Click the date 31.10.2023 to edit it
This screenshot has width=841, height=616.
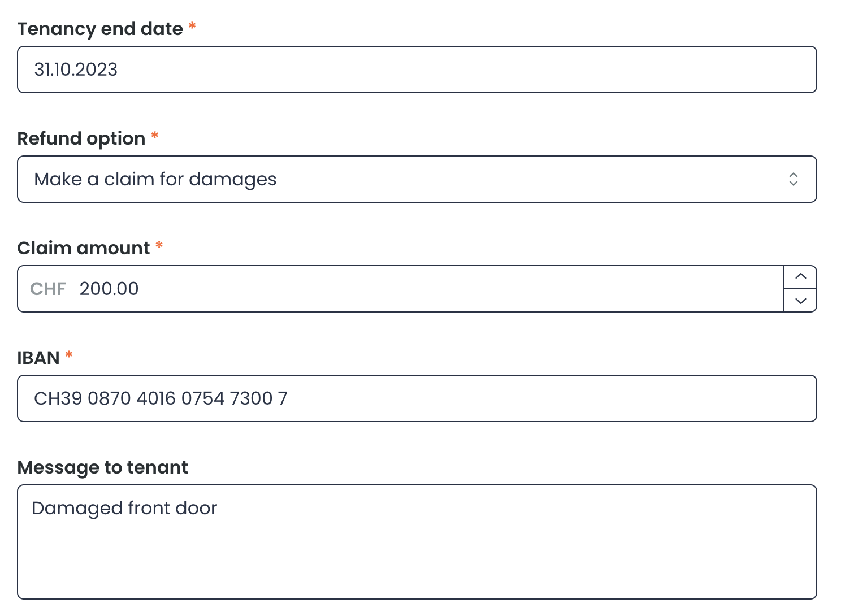76,69
